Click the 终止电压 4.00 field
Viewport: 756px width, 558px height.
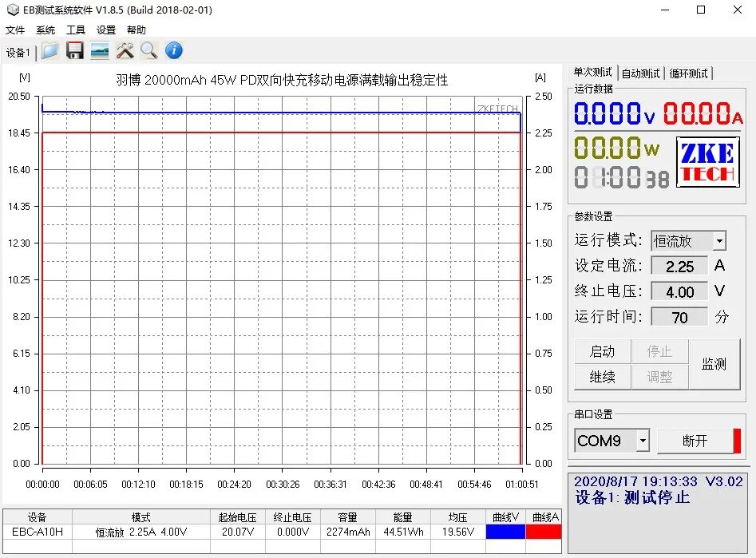coord(679,292)
